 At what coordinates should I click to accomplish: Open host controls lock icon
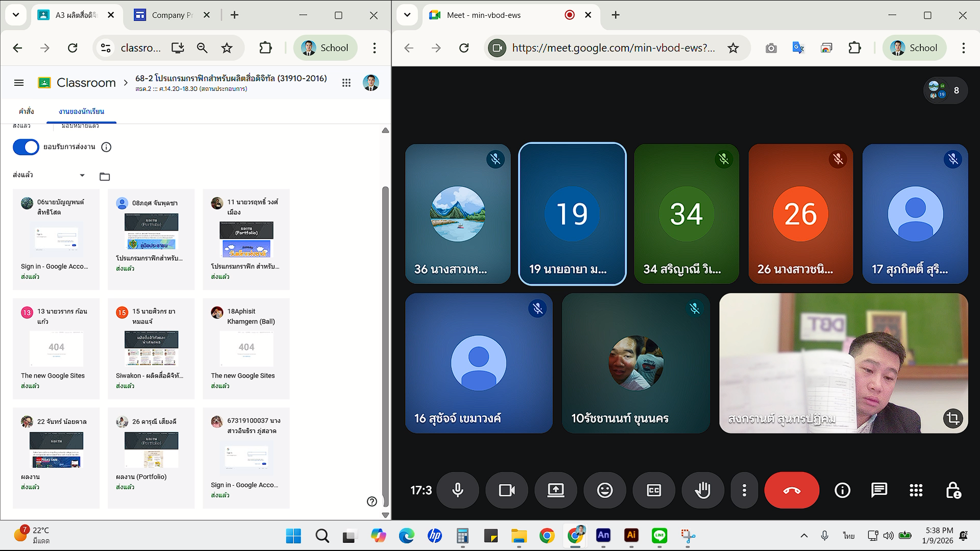pyautogui.click(x=953, y=490)
